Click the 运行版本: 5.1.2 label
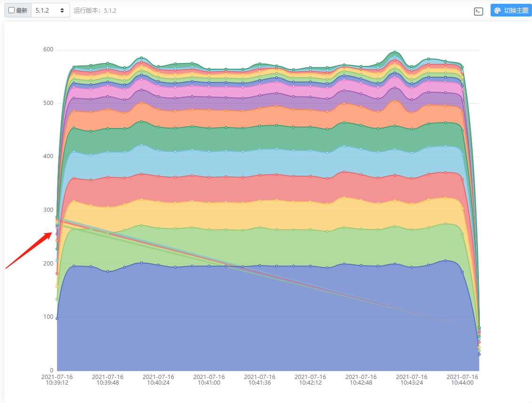 click(x=95, y=10)
